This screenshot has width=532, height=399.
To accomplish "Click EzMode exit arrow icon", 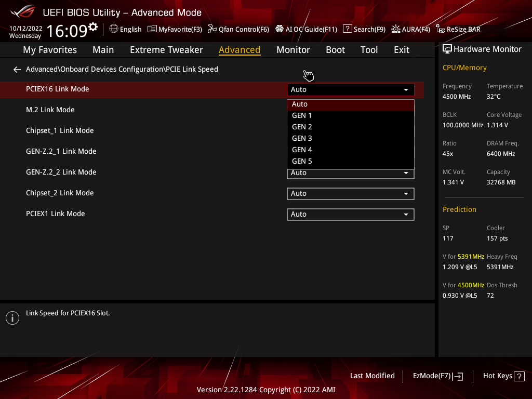I will coord(458,376).
